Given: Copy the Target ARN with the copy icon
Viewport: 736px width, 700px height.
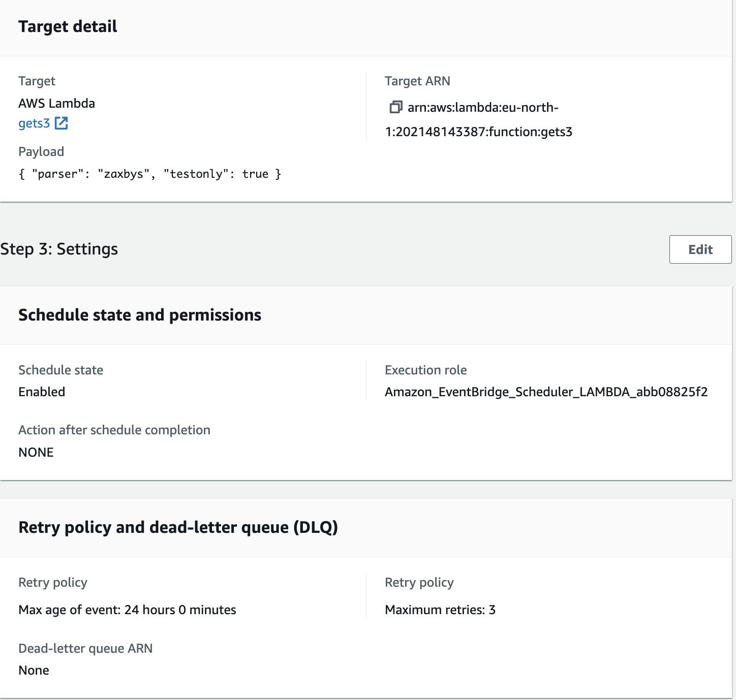Looking at the screenshot, I should [395, 107].
